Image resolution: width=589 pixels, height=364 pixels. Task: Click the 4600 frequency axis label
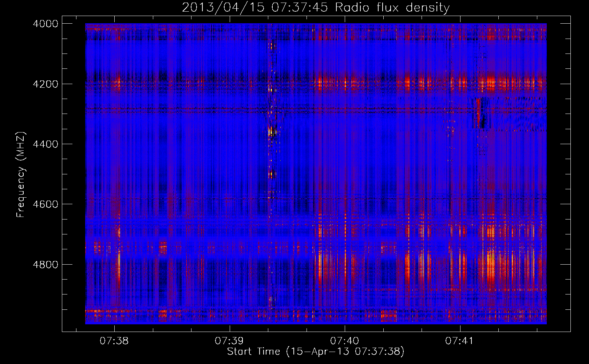tap(46, 204)
